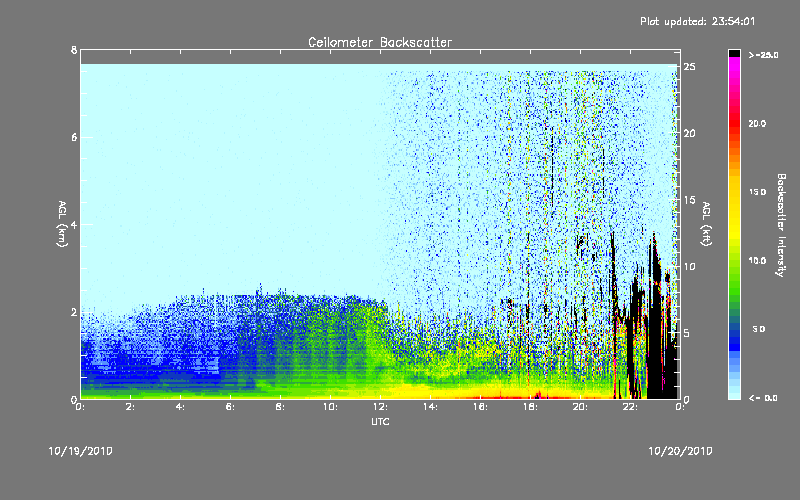Click the 'Plot updated: 23:54:01' timestamp
The image size is (800, 500).
[x=697, y=21]
